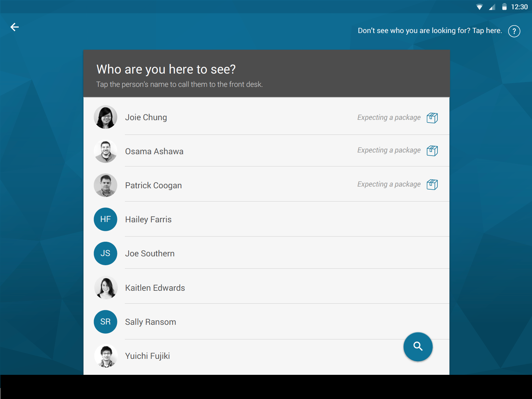Tap the 12:30 clock in status bar
The image size is (532, 399).
tap(519, 7)
